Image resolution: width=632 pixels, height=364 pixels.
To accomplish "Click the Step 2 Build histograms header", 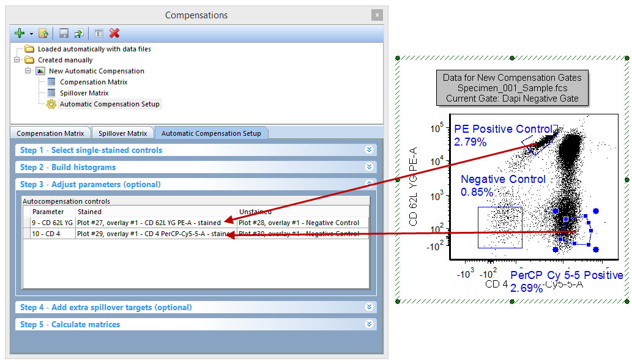I will point(67,167).
